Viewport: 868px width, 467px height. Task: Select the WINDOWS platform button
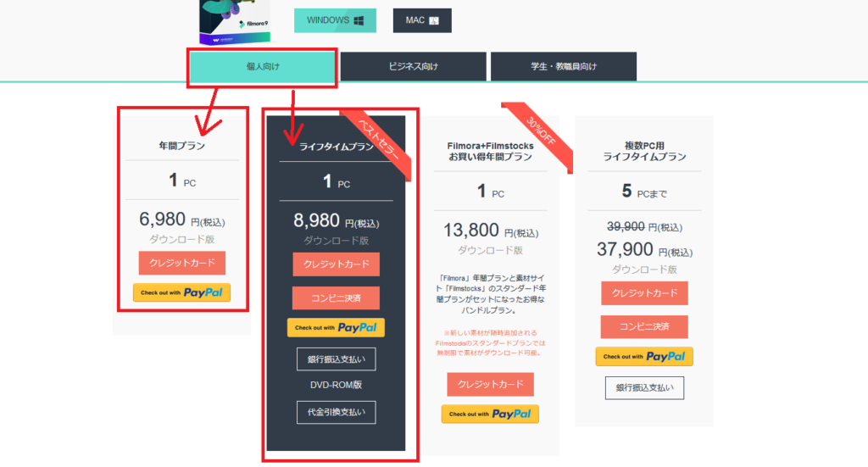[335, 20]
